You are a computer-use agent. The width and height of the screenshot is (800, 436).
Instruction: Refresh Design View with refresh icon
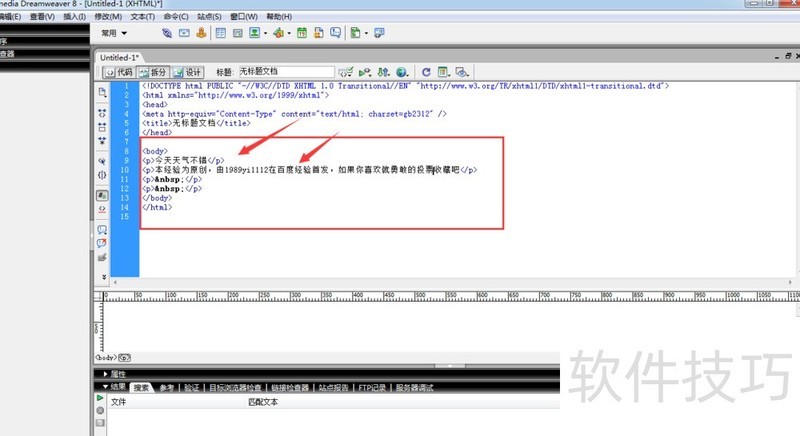[426, 72]
